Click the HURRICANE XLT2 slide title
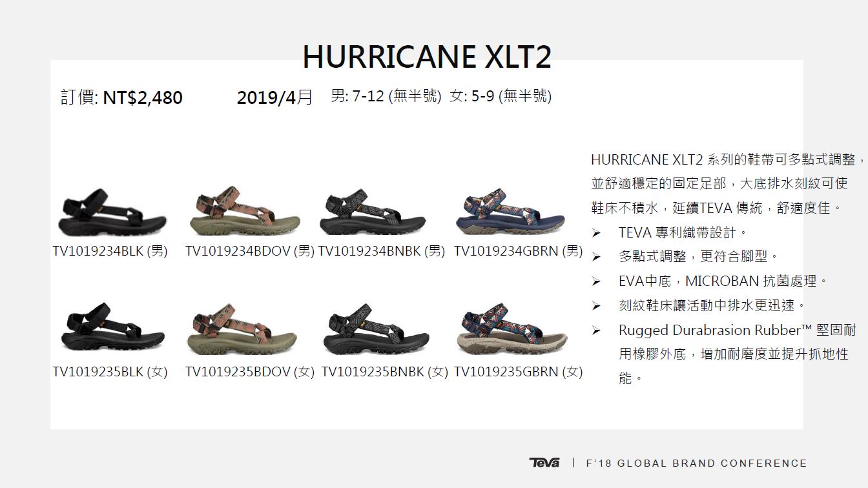The width and height of the screenshot is (868, 488). 427,57
